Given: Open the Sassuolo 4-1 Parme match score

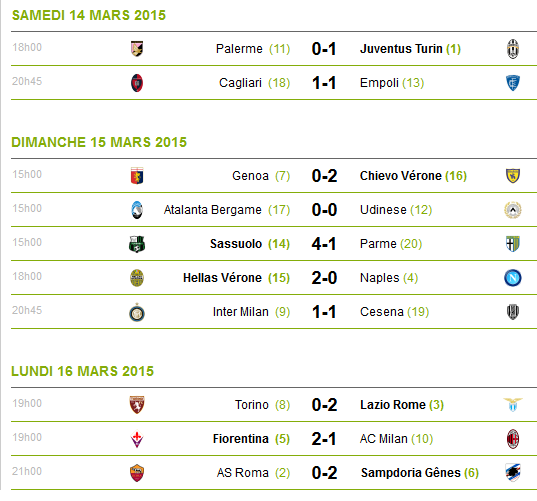Looking at the screenshot, I should pyautogui.click(x=324, y=244).
